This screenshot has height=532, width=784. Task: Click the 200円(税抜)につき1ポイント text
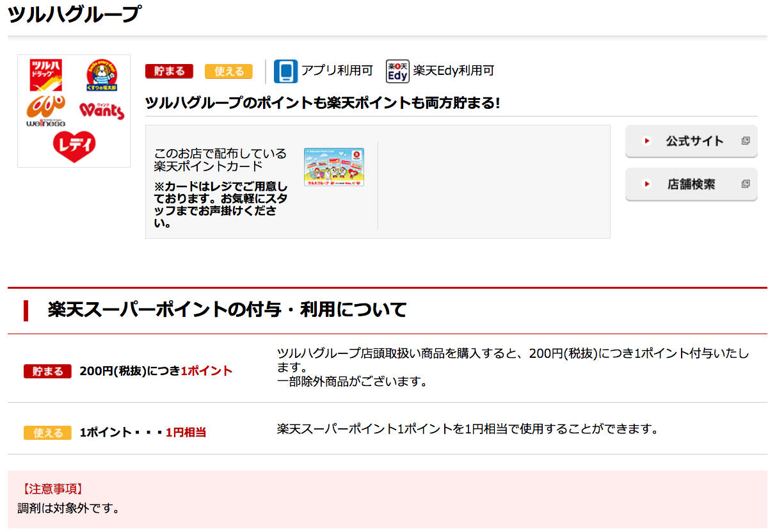[156, 371]
